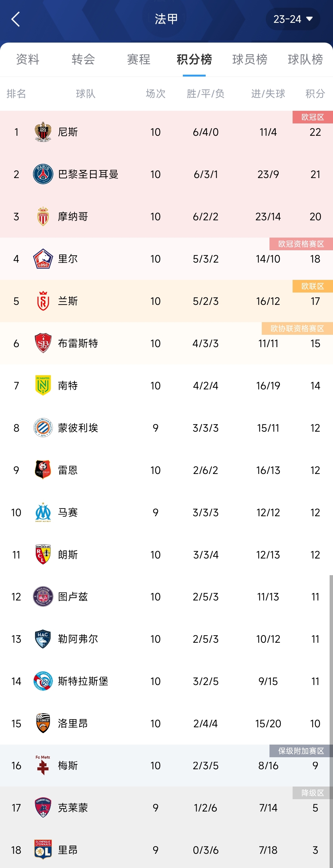333x868 pixels.
Task: Click the 积分 column header
Action: (x=315, y=93)
